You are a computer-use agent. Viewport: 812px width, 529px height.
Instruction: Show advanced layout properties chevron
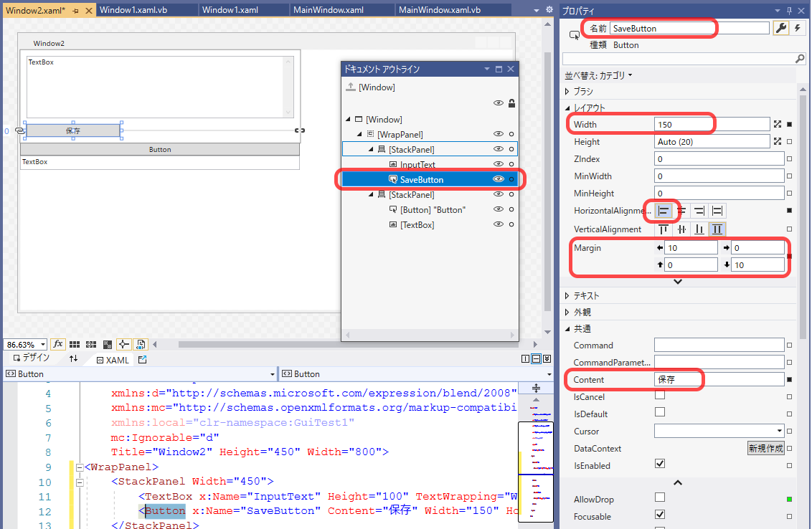(x=678, y=282)
